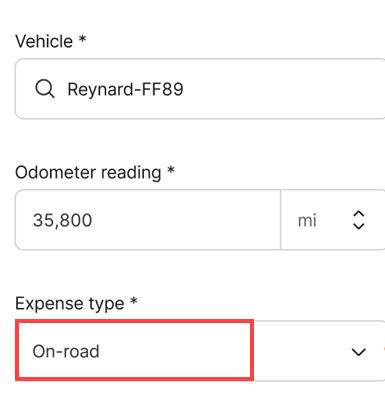385x408 pixels.
Task: Click the asterisk next to Vehicle label
Action: [x=82, y=39]
